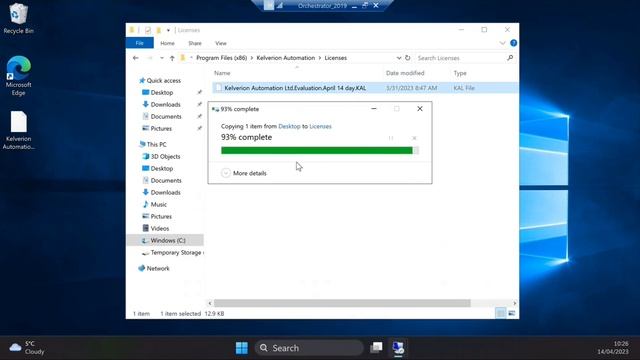Go up one folder level arrow
The image size is (640, 360).
click(x=172, y=58)
